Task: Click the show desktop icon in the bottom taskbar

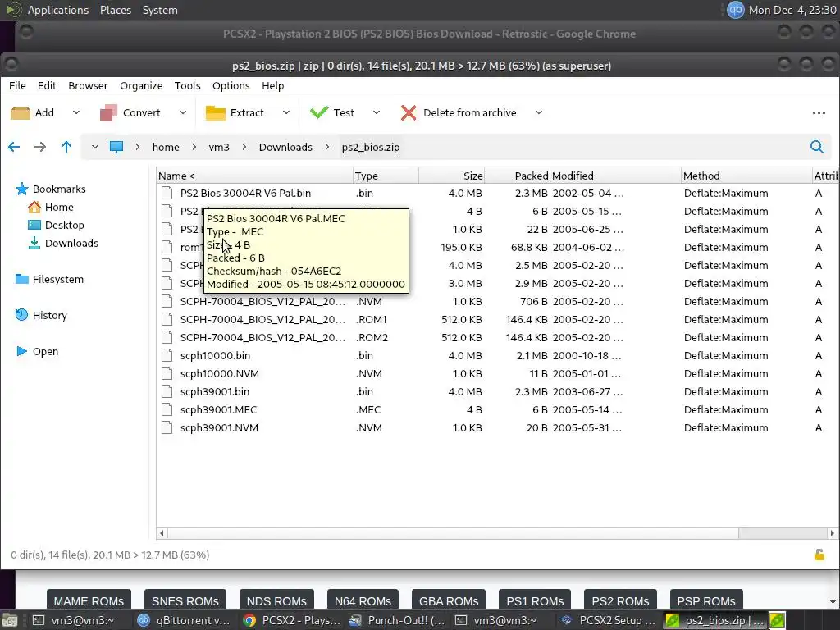Action: point(9,620)
